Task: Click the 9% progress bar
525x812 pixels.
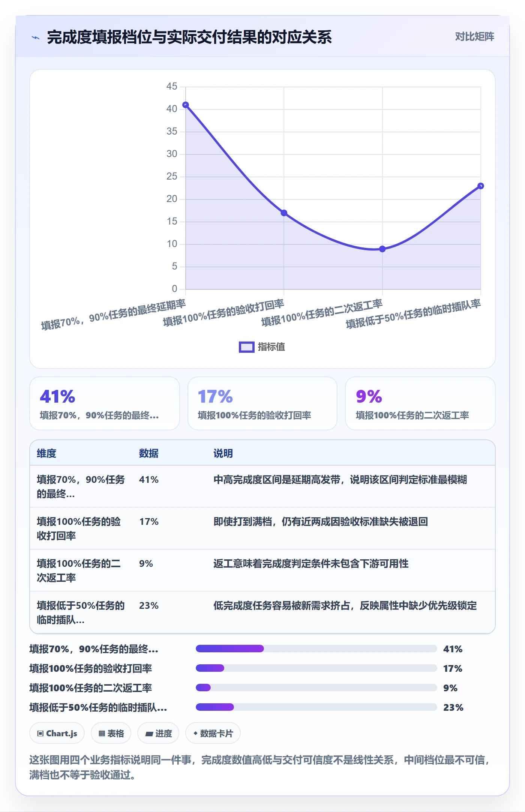Action: point(316,688)
